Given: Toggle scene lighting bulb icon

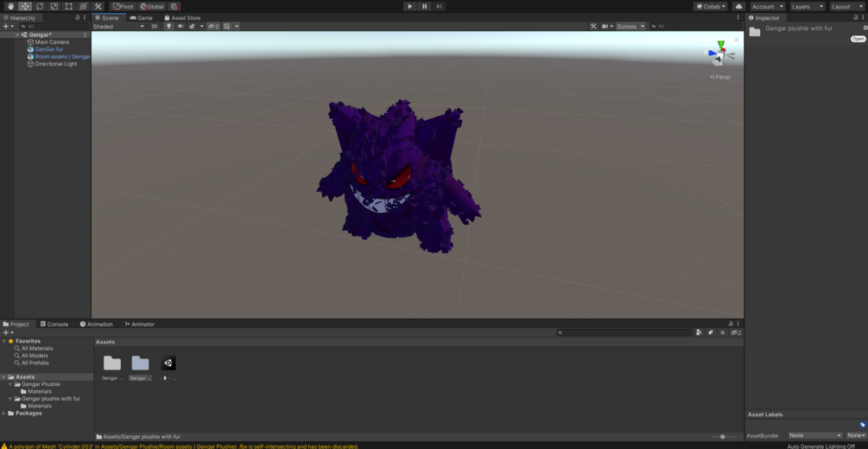Looking at the screenshot, I should pyautogui.click(x=169, y=26).
